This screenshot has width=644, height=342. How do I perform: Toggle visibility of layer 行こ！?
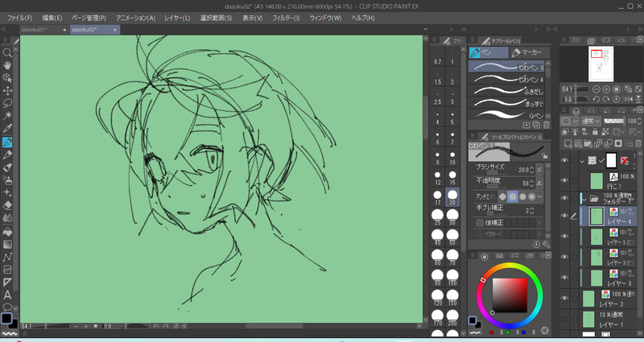[x=564, y=180]
